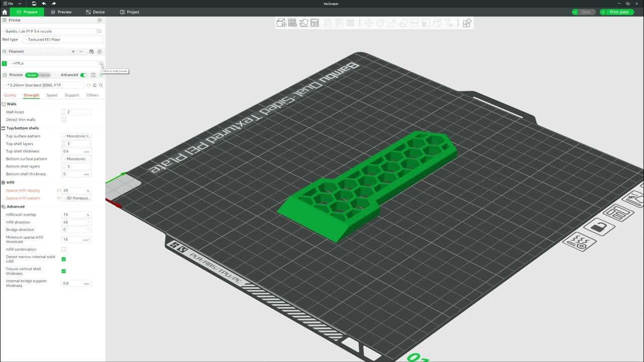
Task: Click the Infill/wall overlap field
Action: (76, 215)
